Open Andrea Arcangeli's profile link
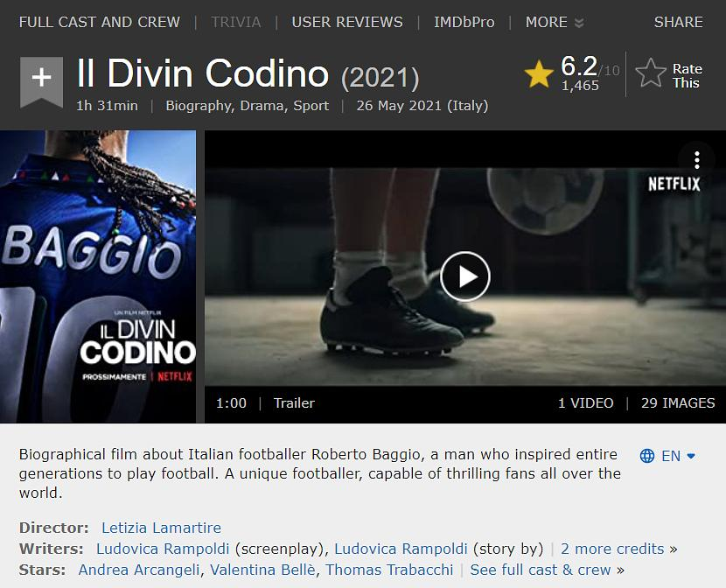Image resolution: width=726 pixels, height=588 pixels. 139,570
